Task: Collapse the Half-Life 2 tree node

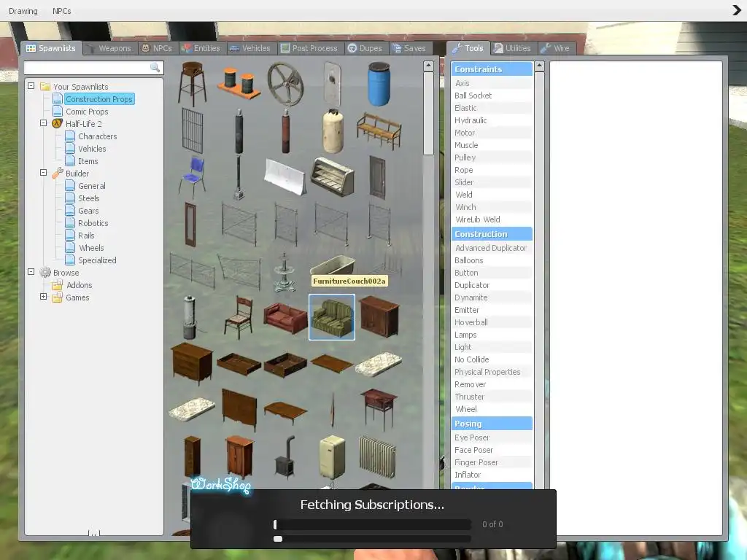Action: [43, 122]
